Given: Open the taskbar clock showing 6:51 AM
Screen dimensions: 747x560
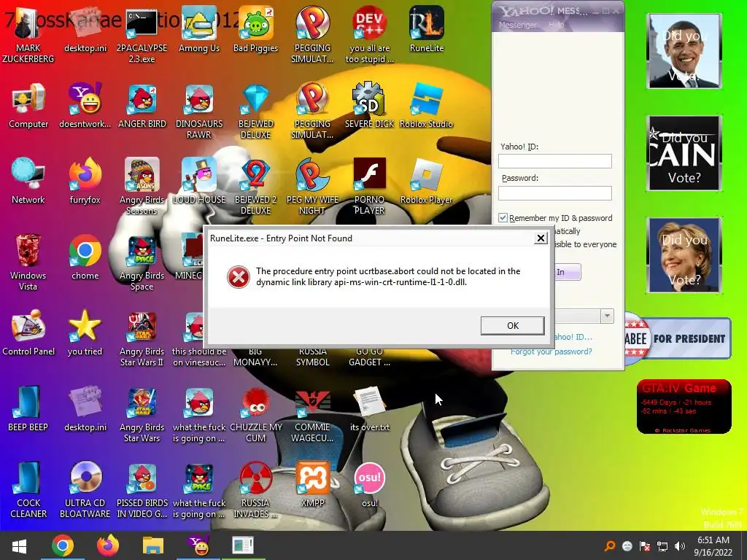Looking at the screenshot, I should 713,545.
